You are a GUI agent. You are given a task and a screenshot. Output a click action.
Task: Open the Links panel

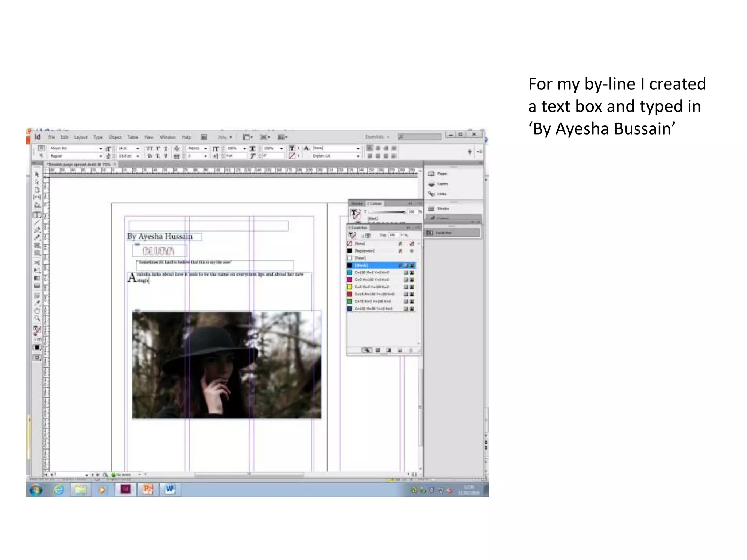437,194
